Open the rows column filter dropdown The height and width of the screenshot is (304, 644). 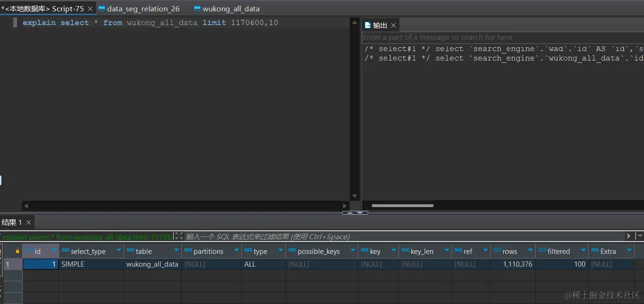point(530,250)
